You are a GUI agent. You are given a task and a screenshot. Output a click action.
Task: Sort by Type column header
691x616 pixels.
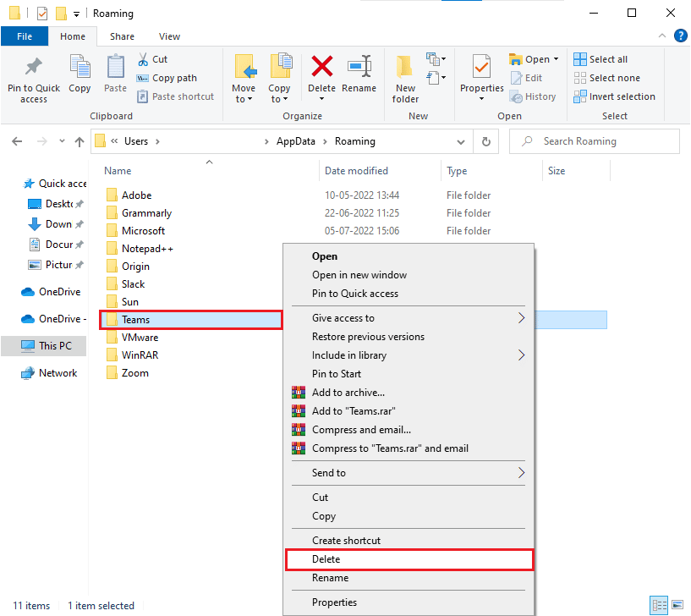pyautogui.click(x=457, y=171)
